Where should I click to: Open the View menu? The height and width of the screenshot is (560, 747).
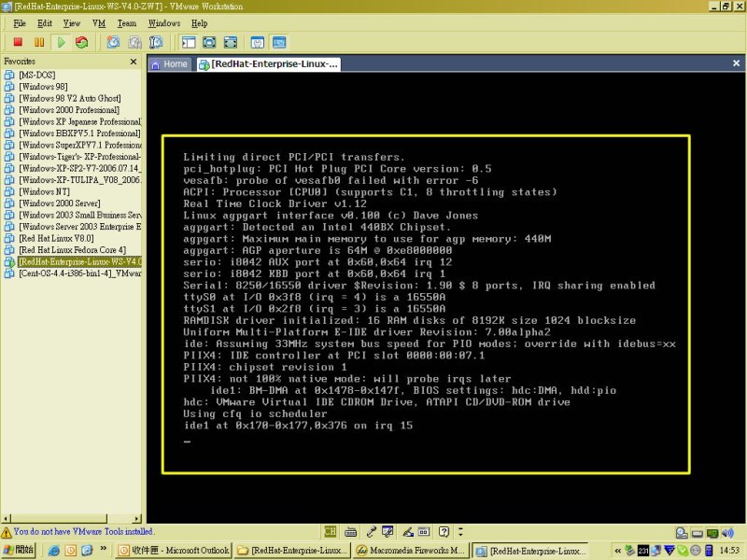(72, 23)
